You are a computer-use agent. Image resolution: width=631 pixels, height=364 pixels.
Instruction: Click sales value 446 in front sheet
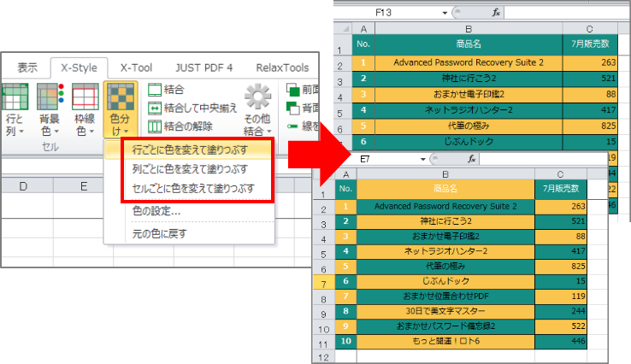coord(561,342)
